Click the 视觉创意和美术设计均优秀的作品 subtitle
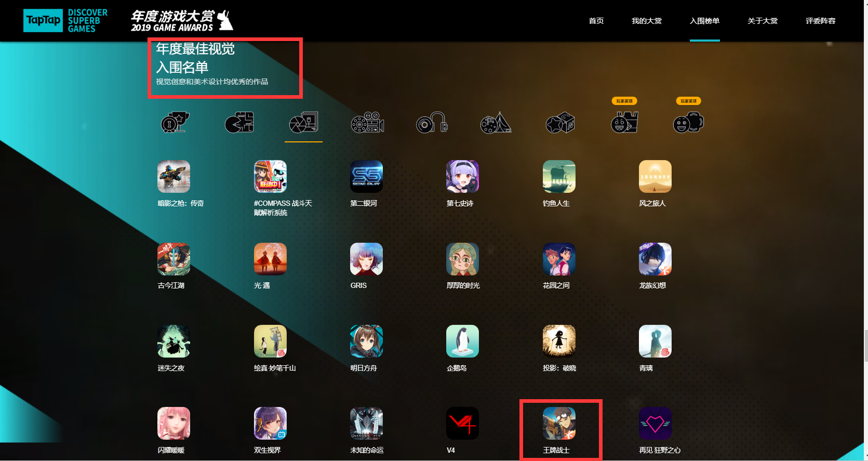 pos(212,82)
